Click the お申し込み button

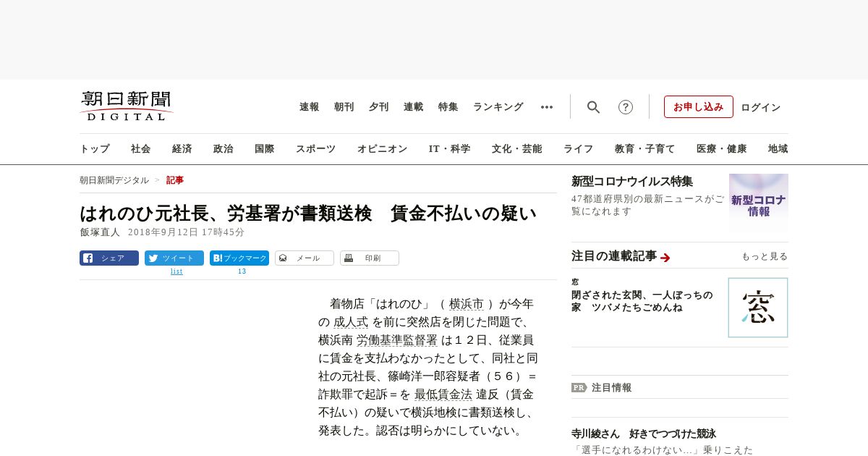point(699,107)
